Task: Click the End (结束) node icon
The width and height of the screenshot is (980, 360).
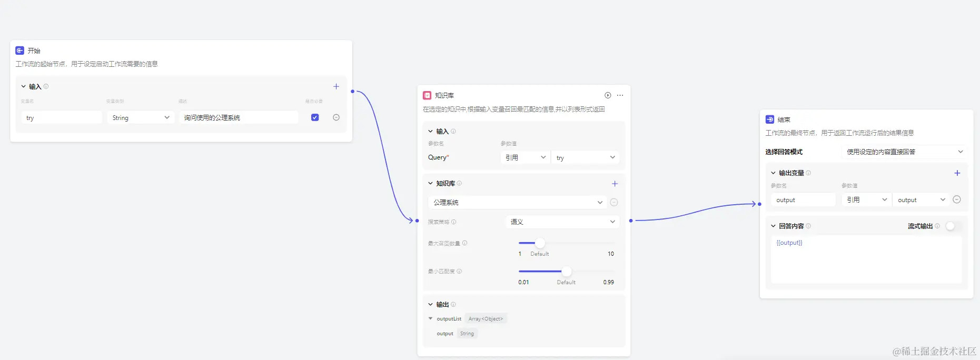Action: (770, 119)
